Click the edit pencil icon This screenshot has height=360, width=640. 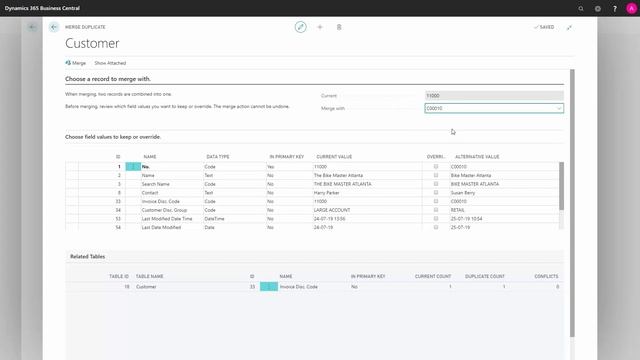coord(300,27)
